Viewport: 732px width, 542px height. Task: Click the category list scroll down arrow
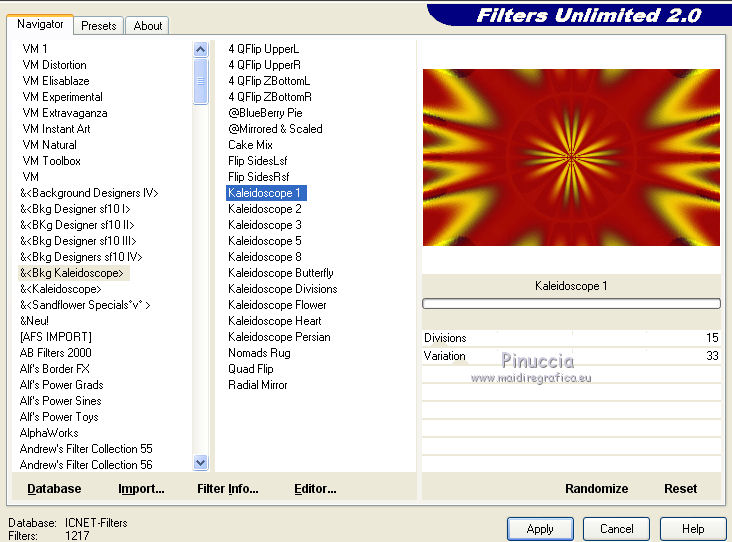point(201,463)
